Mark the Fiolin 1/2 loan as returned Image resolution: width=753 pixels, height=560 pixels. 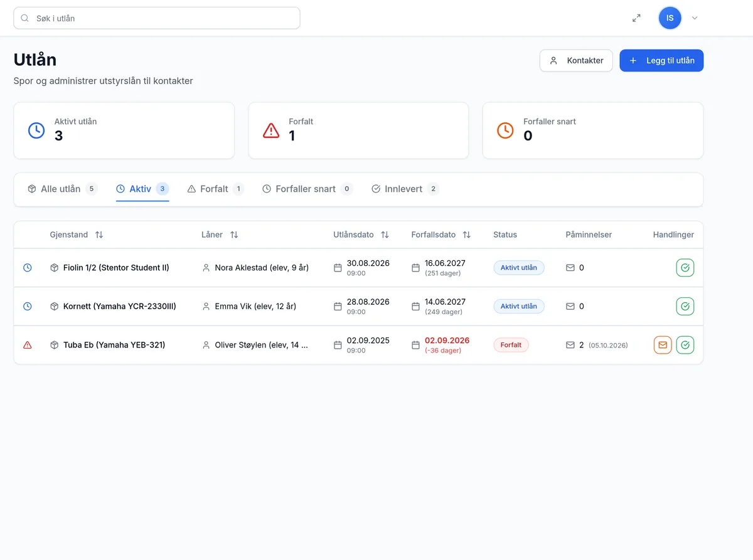[x=685, y=268]
